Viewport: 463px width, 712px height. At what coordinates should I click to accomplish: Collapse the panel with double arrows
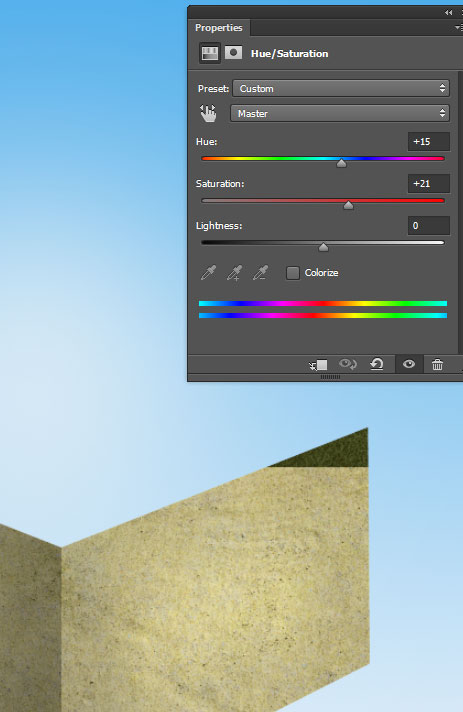pyautogui.click(x=448, y=13)
